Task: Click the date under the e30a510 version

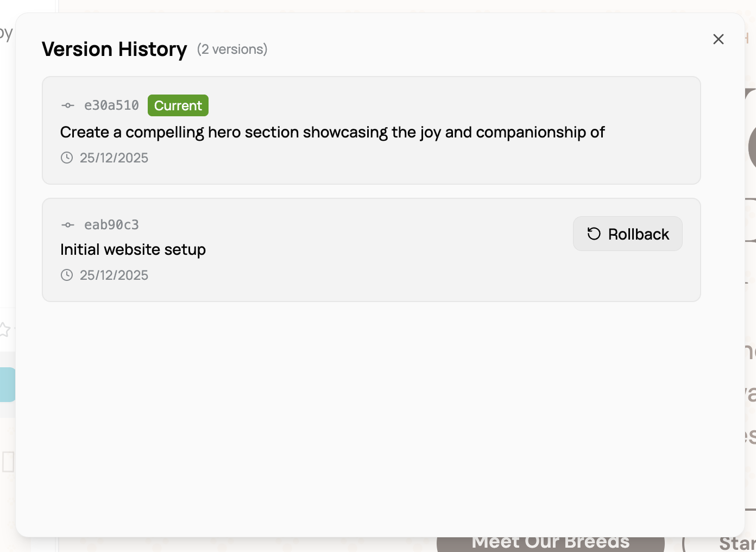Action: (114, 158)
